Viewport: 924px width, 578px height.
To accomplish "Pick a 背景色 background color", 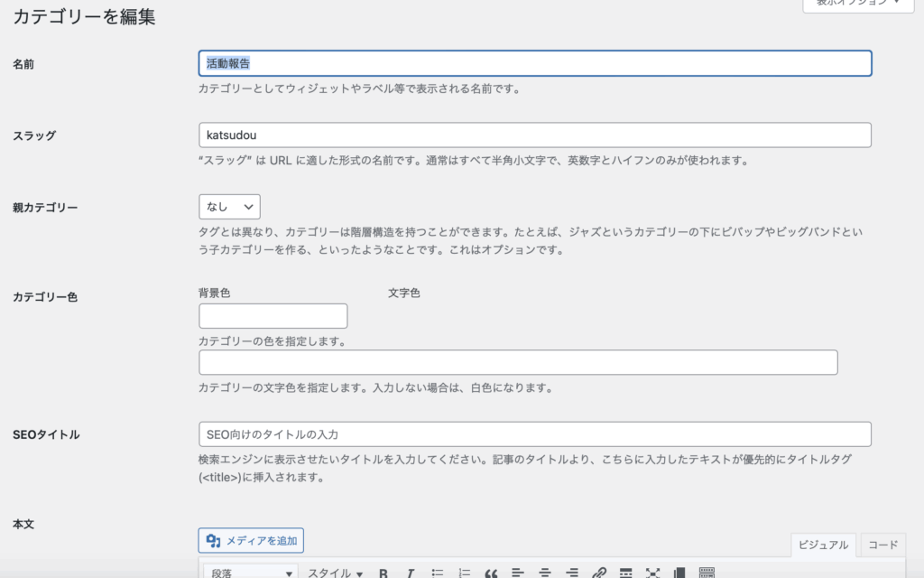I will [273, 315].
